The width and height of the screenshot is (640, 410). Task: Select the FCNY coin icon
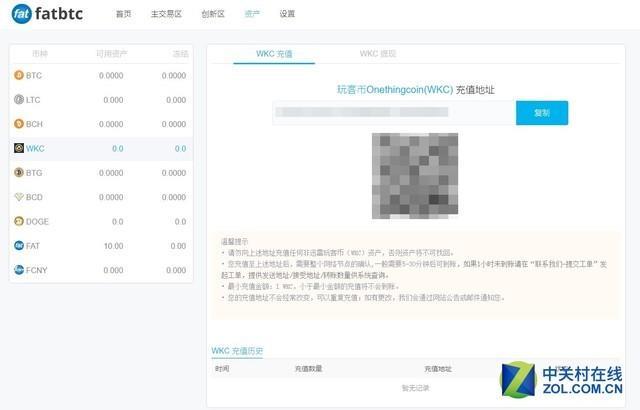coord(19,270)
